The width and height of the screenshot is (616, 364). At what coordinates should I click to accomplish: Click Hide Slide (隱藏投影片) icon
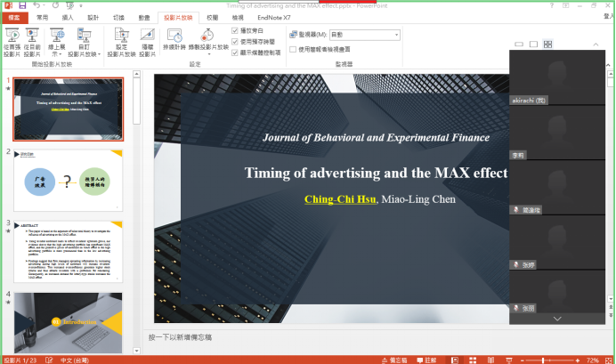point(147,43)
